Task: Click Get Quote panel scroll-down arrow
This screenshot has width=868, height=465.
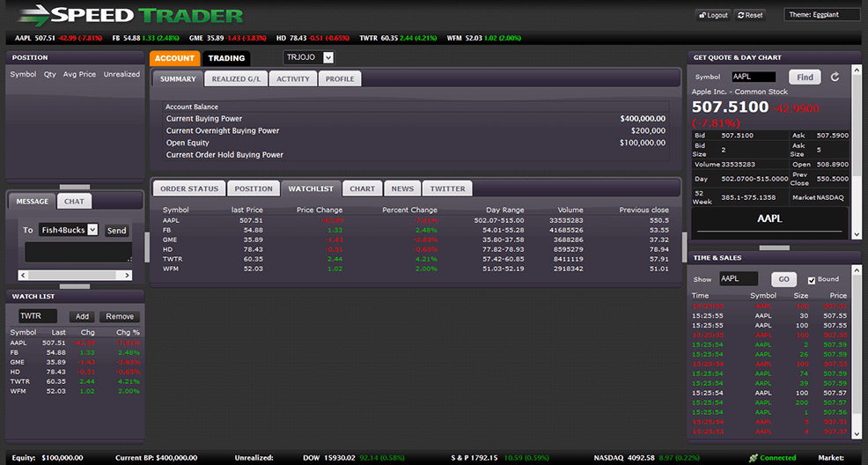Action: 857,235
